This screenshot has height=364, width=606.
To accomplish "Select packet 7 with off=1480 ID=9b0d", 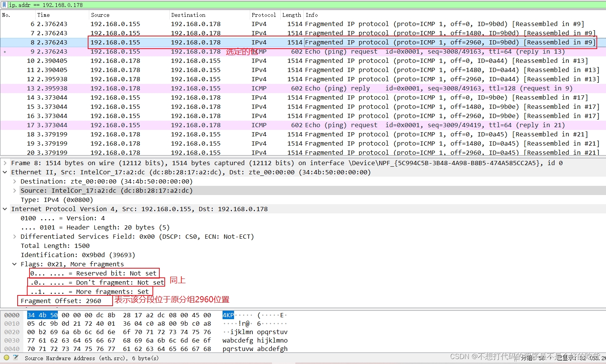I will [303, 33].
